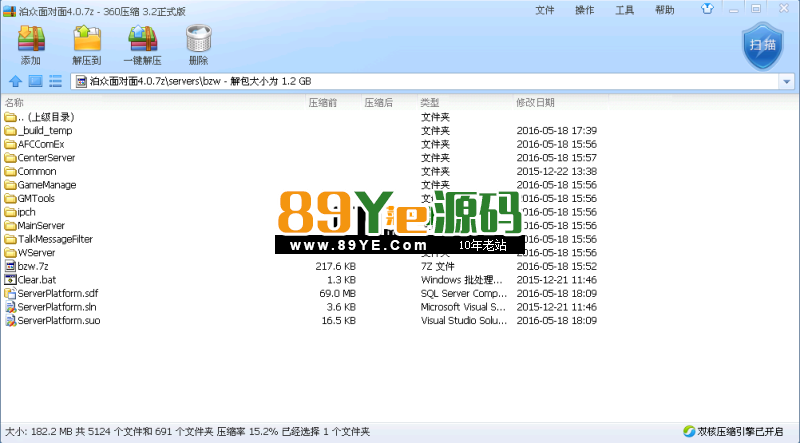
Task: Select the ServerPlatform.sdf file icon
Action: [x=10, y=293]
